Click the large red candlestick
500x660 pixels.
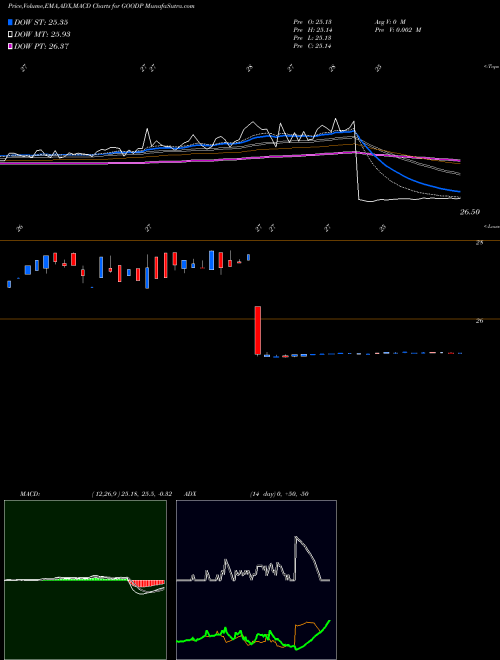coord(258,331)
